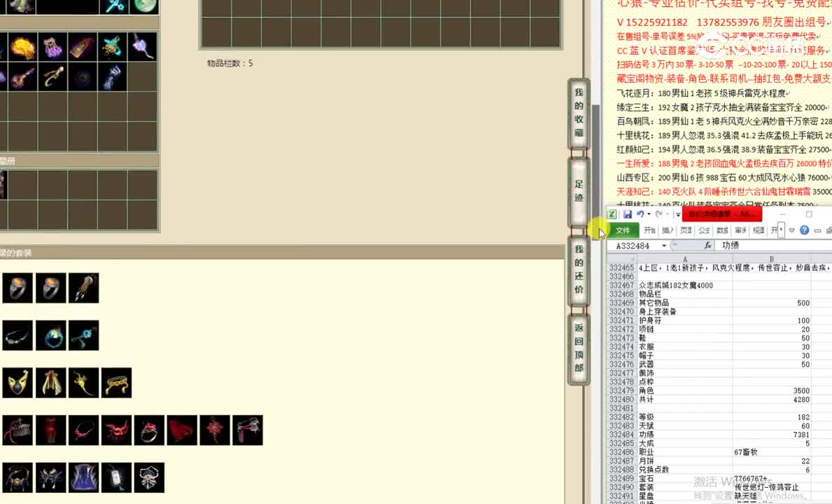
Task: Click the white jade tag pendant icon
Action: click(117, 477)
